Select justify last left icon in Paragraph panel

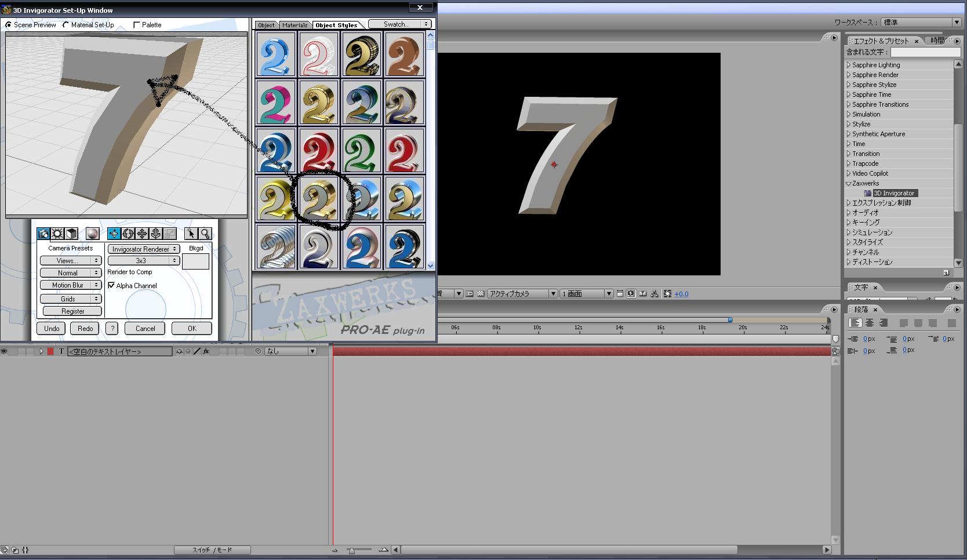coord(904,323)
